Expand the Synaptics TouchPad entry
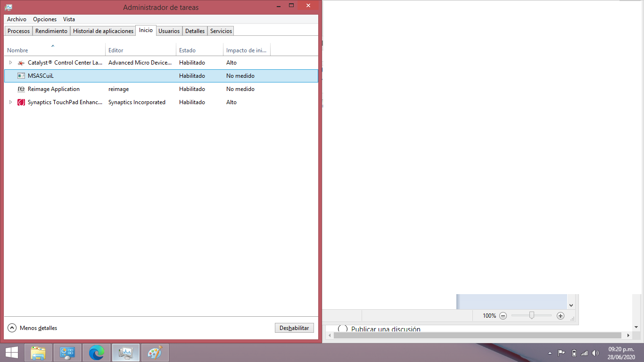Screen dimensions: 644x362 point(10,102)
